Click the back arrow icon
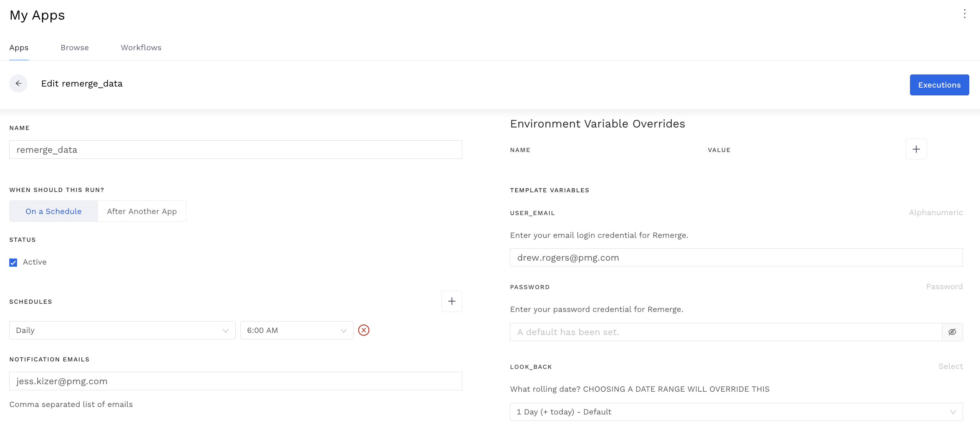 (18, 83)
